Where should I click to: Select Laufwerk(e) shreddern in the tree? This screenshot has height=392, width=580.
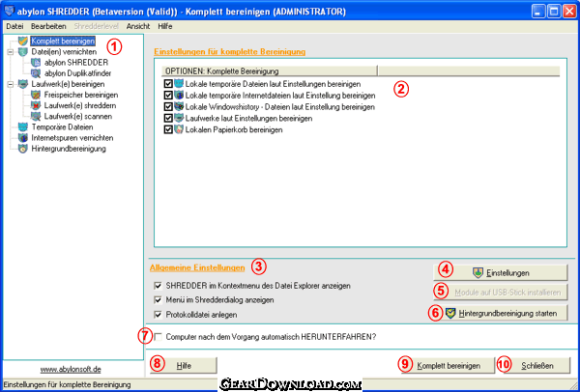[80, 105]
